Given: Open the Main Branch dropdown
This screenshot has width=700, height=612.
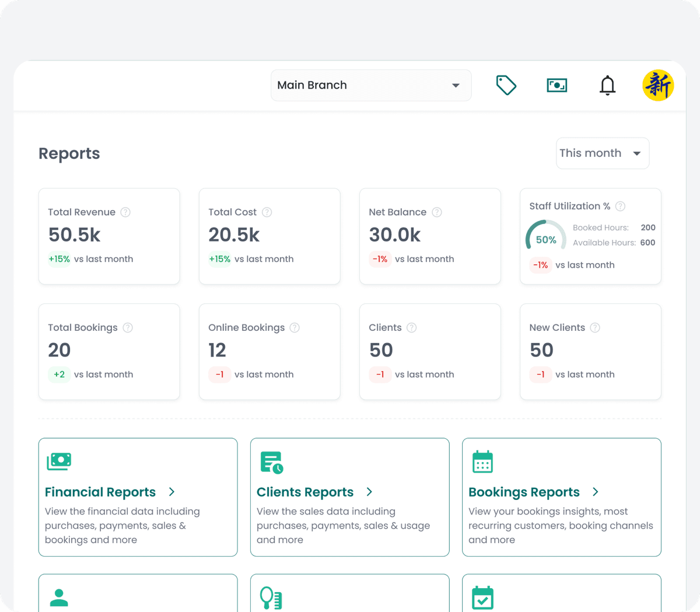Looking at the screenshot, I should (x=371, y=85).
